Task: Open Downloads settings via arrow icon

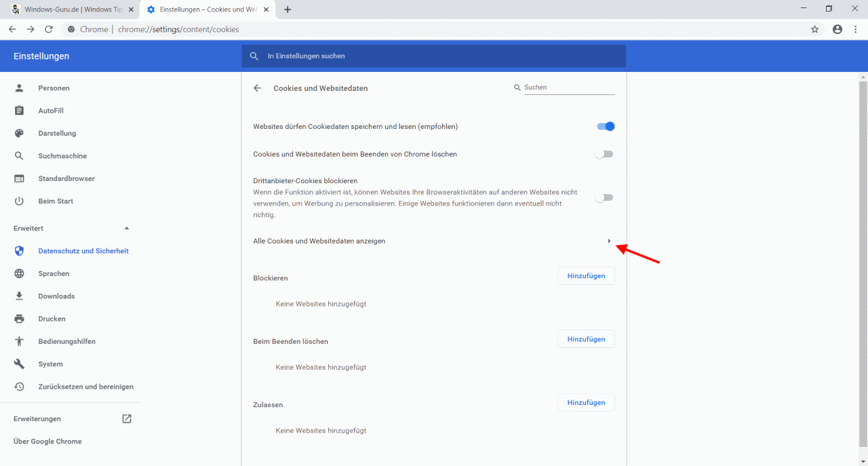Action: point(19,296)
